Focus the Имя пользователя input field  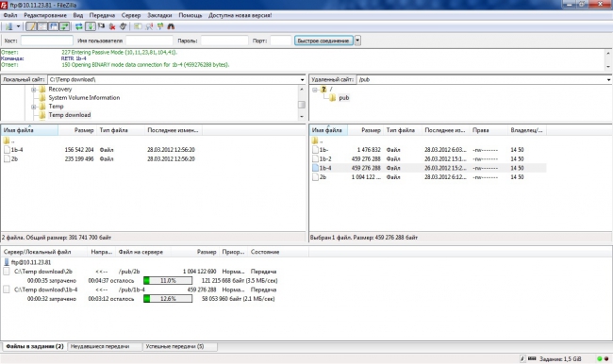[x=149, y=41]
